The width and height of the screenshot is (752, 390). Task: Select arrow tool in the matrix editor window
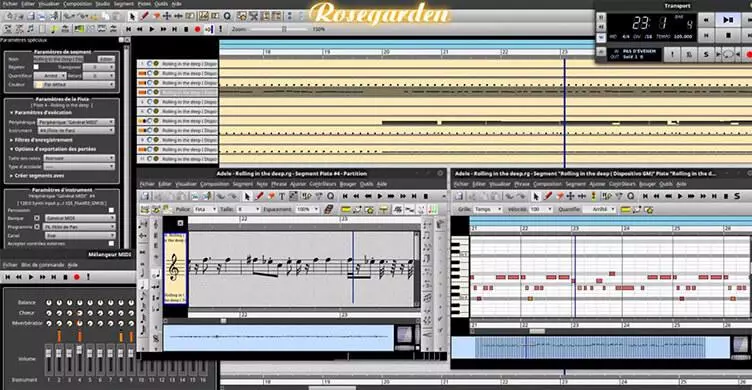coord(536,196)
